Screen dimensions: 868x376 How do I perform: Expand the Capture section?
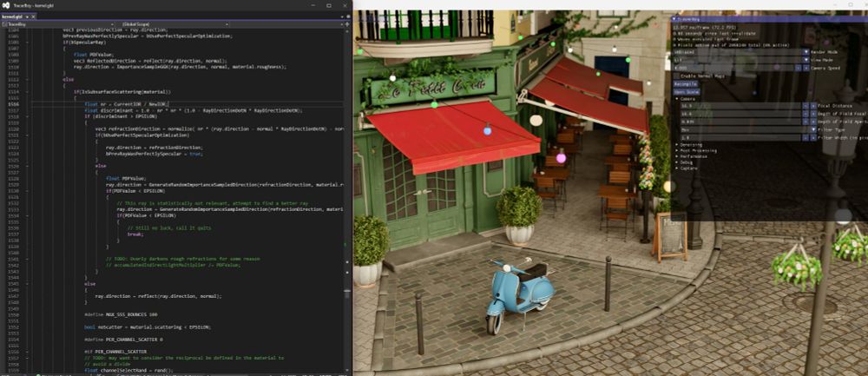point(676,168)
